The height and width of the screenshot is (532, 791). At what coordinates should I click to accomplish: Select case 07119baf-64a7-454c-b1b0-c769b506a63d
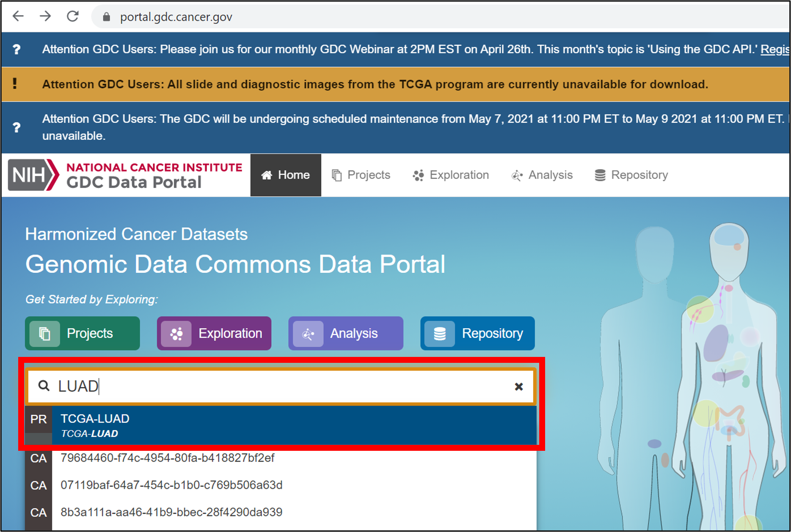pyautogui.click(x=171, y=485)
